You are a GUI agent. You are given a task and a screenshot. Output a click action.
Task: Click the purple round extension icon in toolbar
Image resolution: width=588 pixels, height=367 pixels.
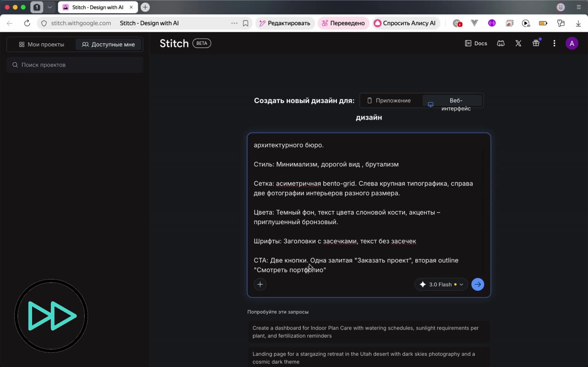[492, 23]
